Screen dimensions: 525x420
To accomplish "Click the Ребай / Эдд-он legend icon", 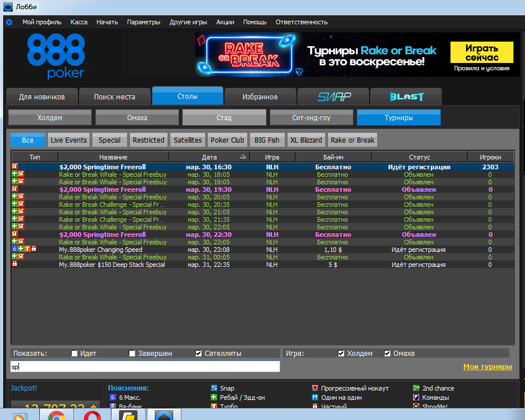I will click(x=214, y=397).
